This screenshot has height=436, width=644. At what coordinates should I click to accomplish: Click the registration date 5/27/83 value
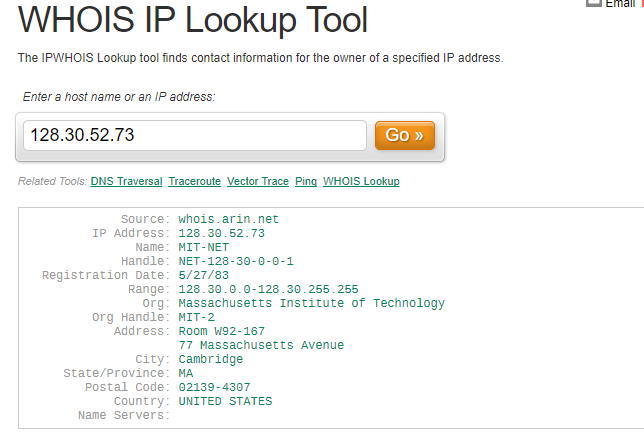(x=203, y=275)
